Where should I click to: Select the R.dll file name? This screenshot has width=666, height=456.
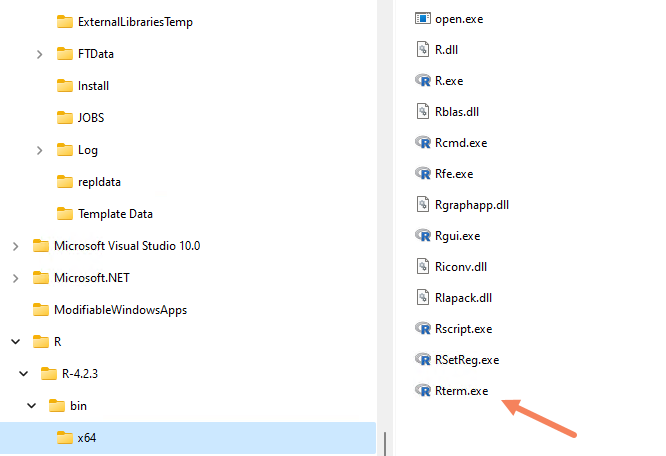pos(446,50)
